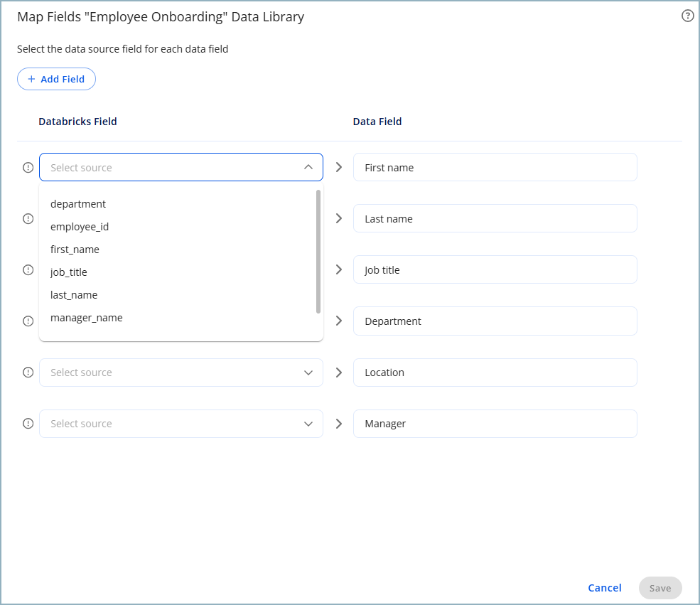Click warning icon beside the Location row

coord(28,372)
